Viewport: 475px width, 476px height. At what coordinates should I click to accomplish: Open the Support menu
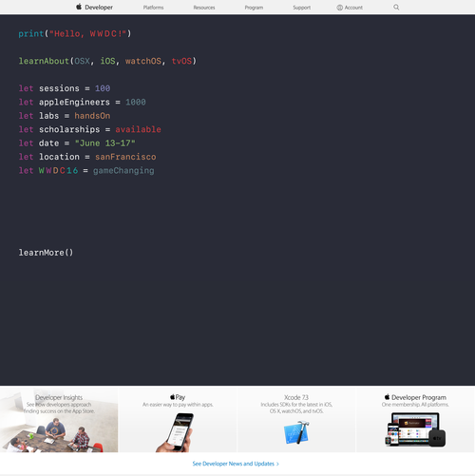[x=302, y=8]
